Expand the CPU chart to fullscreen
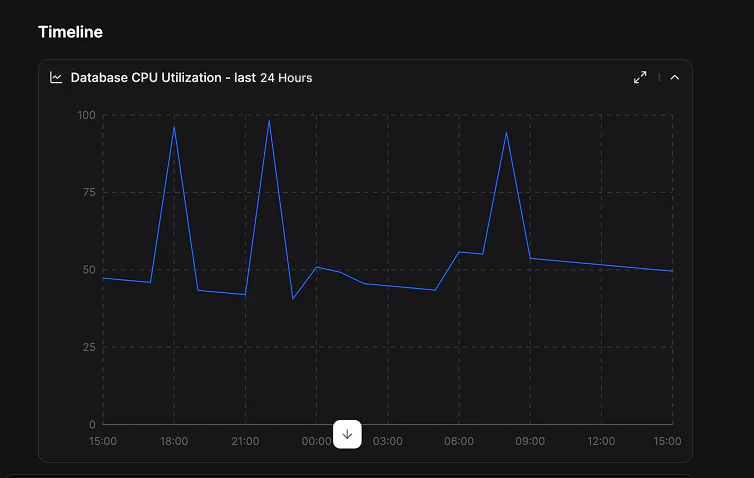This screenshot has height=478, width=754. (x=640, y=77)
